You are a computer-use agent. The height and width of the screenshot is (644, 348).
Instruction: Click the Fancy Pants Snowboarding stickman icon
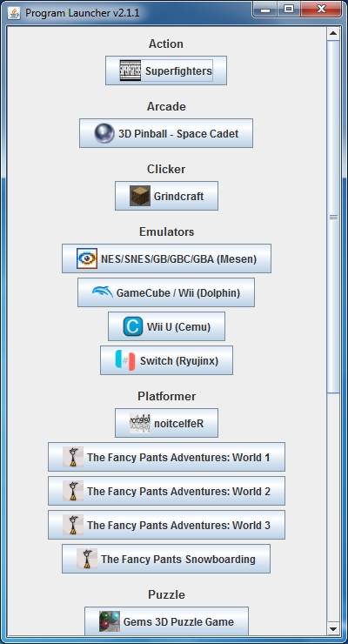[87, 559]
